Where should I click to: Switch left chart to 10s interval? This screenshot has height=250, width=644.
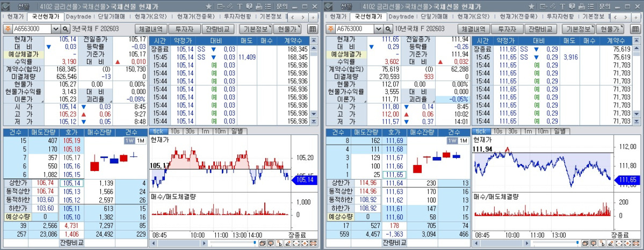[x=175, y=131]
